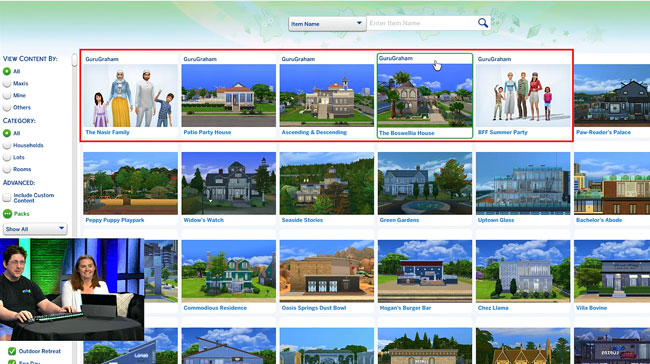Select the Maxis radio button
650x364 pixels.
click(7, 83)
